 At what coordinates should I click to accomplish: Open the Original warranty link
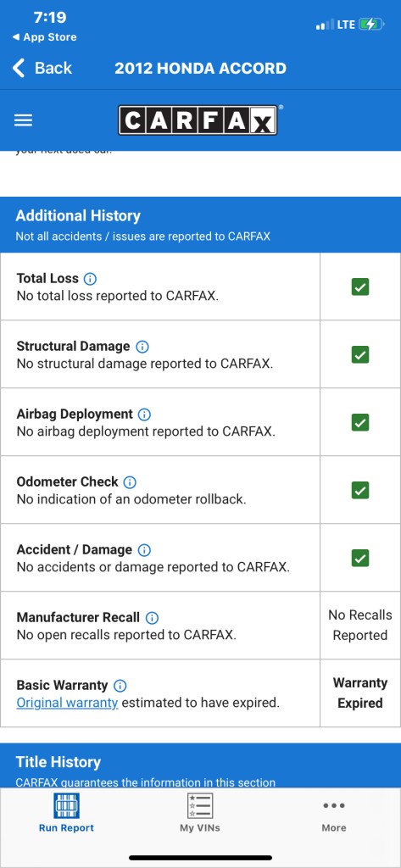pyautogui.click(x=67, y=703)
